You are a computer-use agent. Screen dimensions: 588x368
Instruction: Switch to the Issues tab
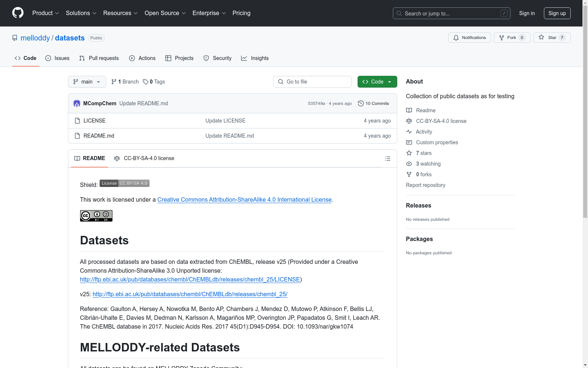(57, 58)
